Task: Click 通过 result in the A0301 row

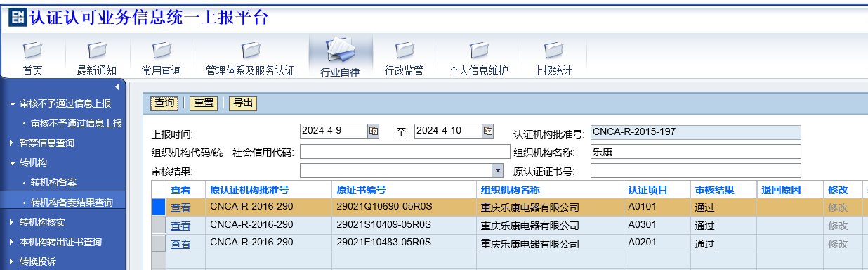Action: pos(704,226)
